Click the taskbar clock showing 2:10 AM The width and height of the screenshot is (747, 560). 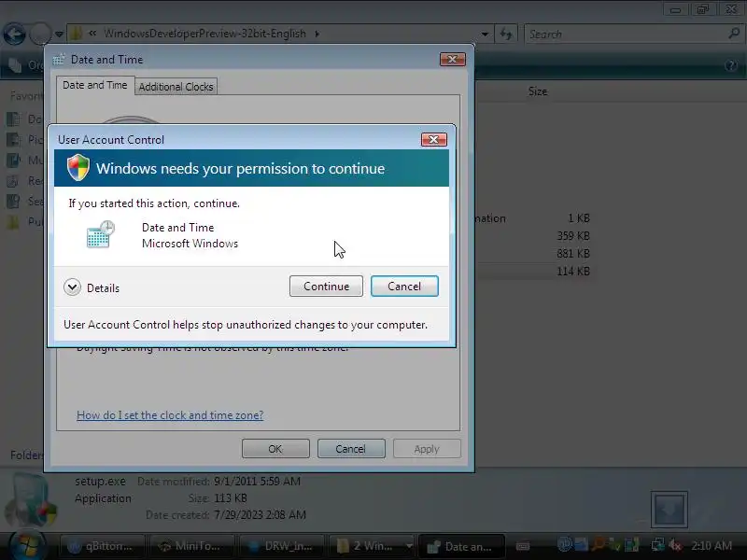point(712,546)
